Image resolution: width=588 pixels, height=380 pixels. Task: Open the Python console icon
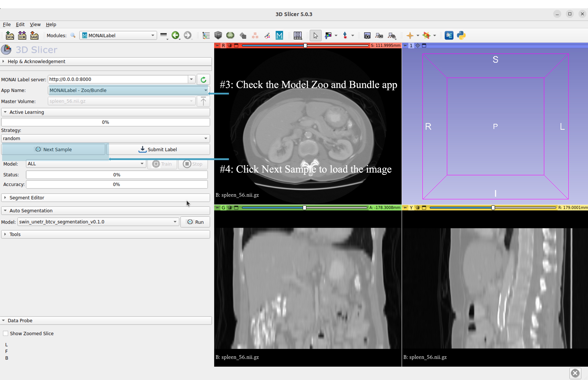click(461, 35)
